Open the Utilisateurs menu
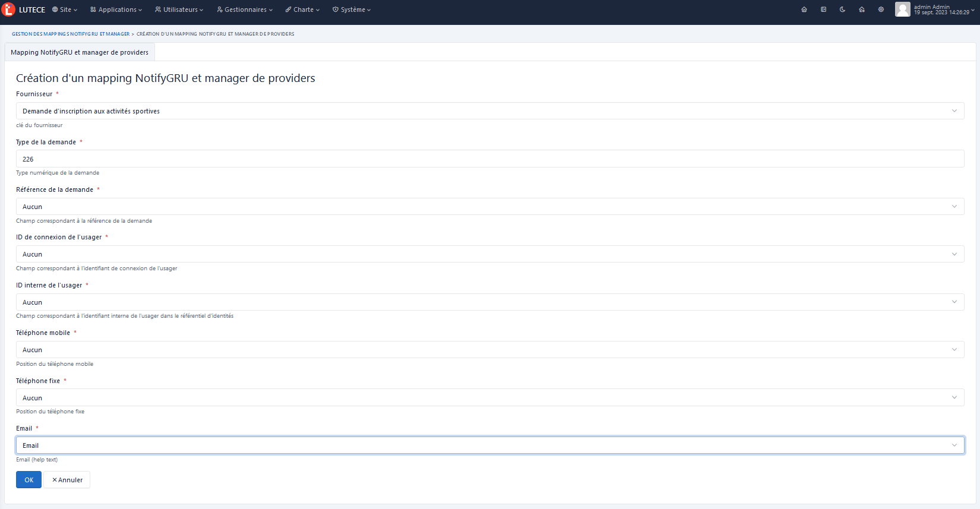The width and height of the screenshot is (980, 509). coord(179,10)
